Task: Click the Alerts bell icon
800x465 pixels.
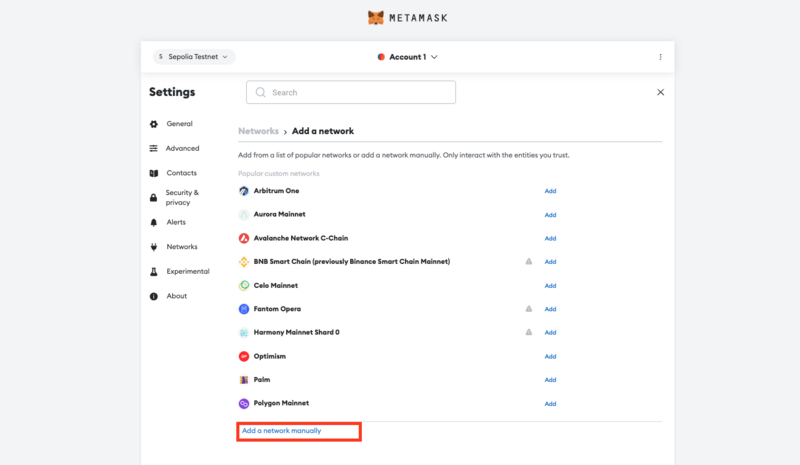Action: 154,223
